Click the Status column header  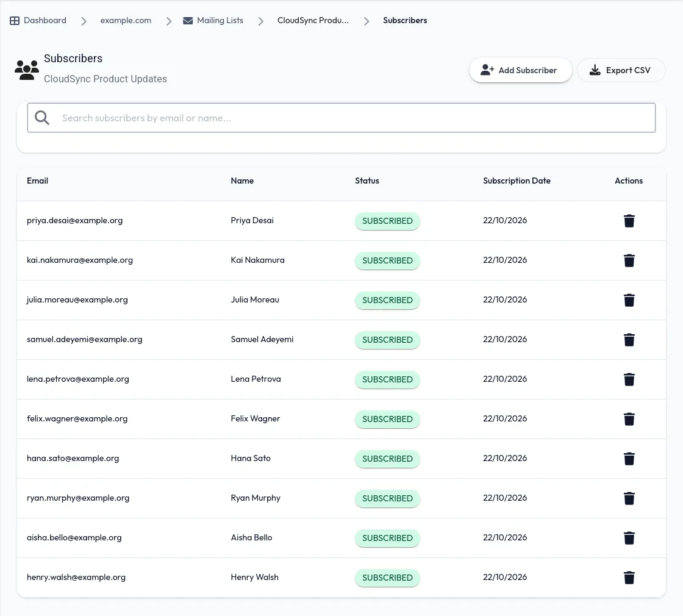click(x=367, y=181)
